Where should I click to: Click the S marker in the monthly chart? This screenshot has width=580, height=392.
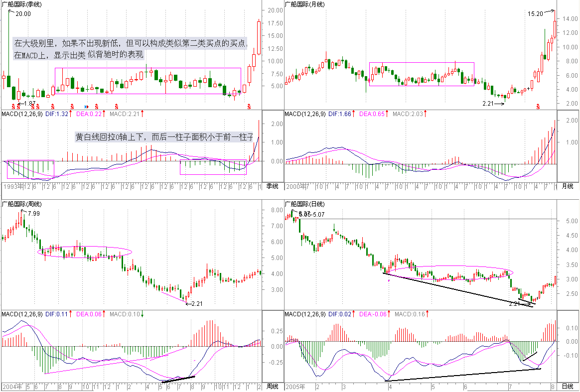click(x=538, y=107)
